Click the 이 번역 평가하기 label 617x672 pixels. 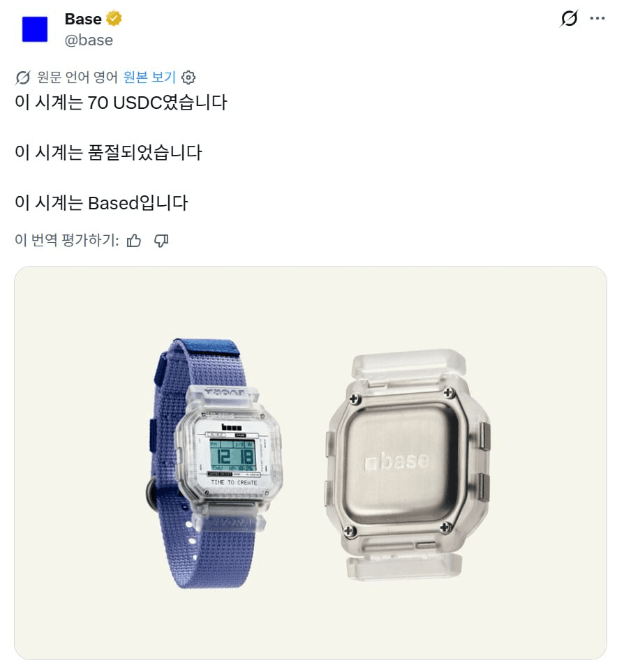point(67,240)
